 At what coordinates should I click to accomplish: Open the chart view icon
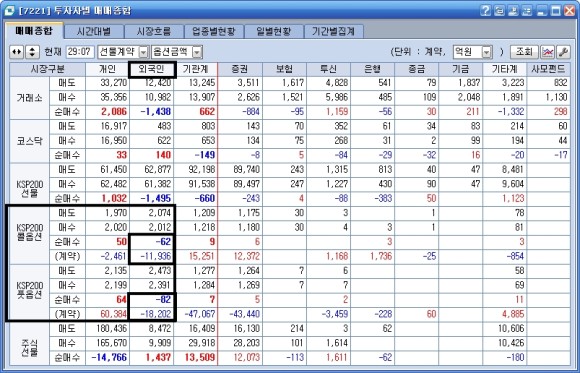click(547, 52)
